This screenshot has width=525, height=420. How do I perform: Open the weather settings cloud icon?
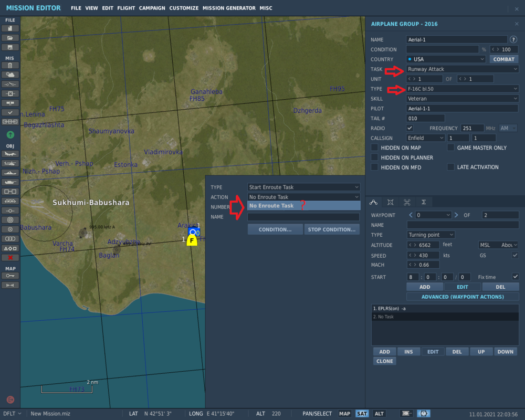(x=10, y=75)
